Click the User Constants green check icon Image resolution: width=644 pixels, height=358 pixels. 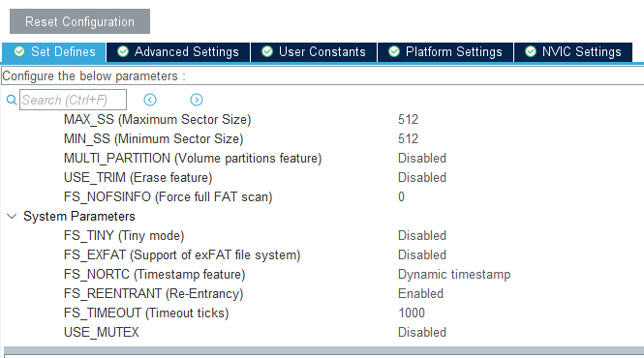pos(267,51)
